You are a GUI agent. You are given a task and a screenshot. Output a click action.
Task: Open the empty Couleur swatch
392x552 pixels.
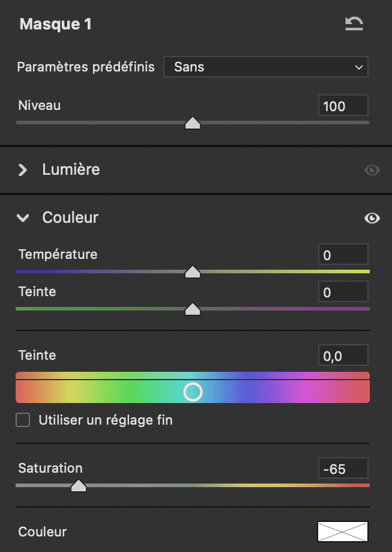tap(343, 532)
